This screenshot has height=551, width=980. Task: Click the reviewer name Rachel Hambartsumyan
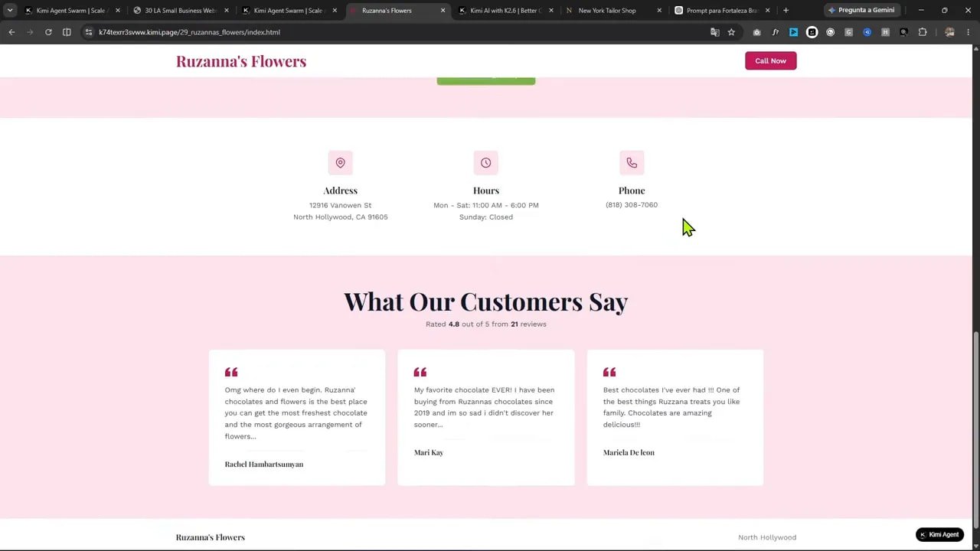coord(264,465)
